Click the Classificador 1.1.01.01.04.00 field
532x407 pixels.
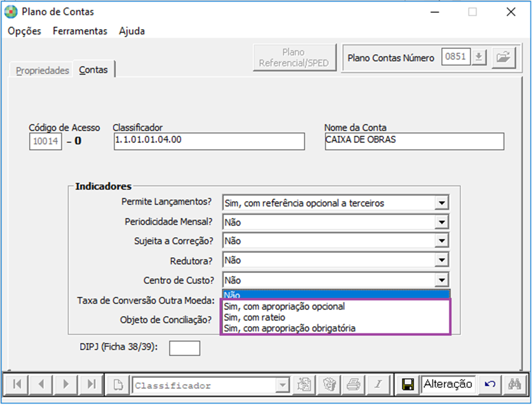tap(209, 141)
